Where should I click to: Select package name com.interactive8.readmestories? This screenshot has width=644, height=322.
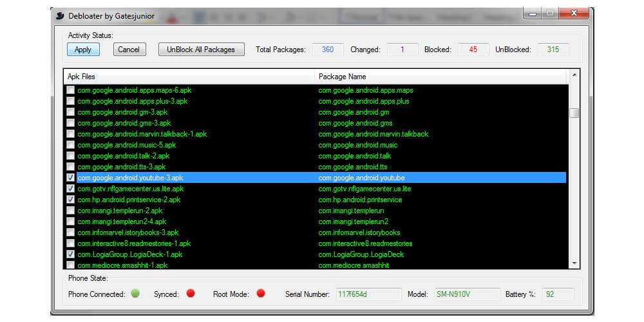pyautogui.click(x=365, y=243)
